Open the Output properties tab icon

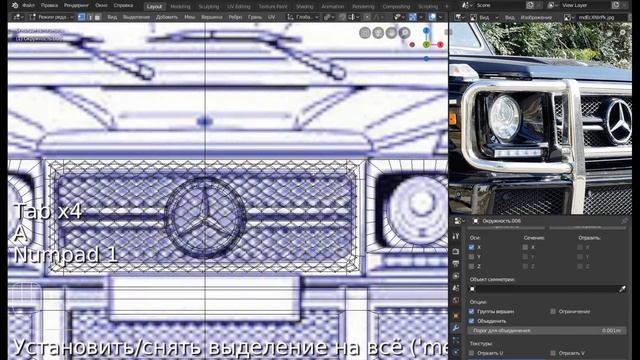456,264
